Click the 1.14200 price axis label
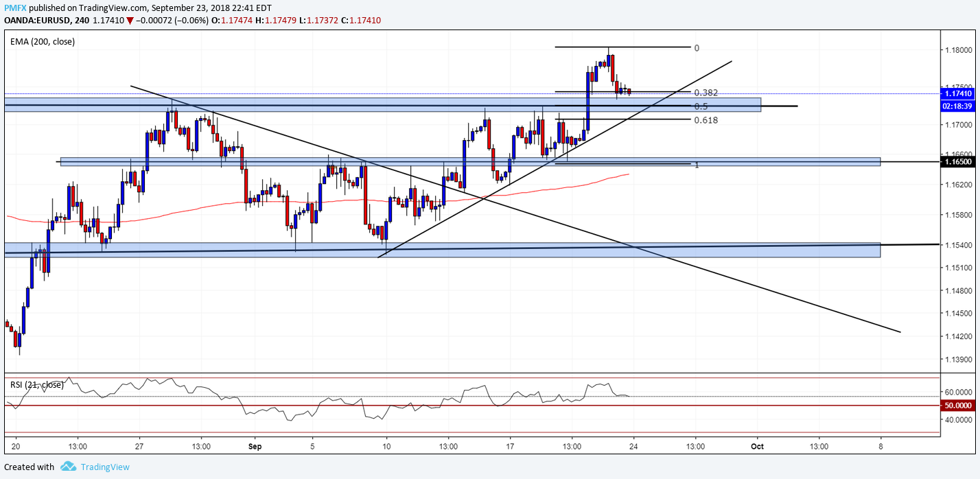The width and height of the screenshot is (980, 479). pyautogui.click(x=958, y=337)
